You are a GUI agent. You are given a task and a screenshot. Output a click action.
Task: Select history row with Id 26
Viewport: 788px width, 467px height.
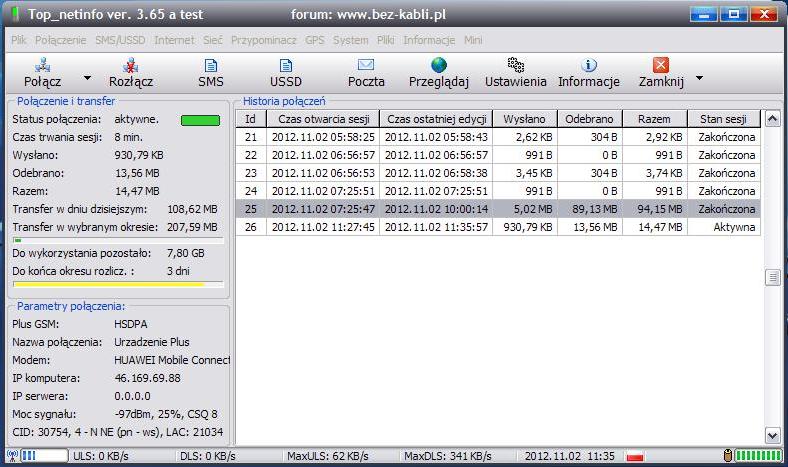tap(497, 228)
